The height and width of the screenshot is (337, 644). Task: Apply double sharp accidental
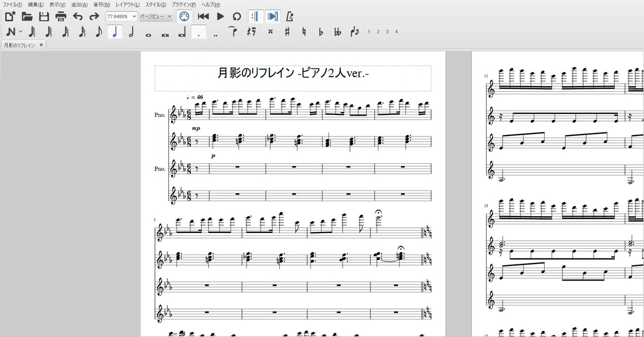270,32
